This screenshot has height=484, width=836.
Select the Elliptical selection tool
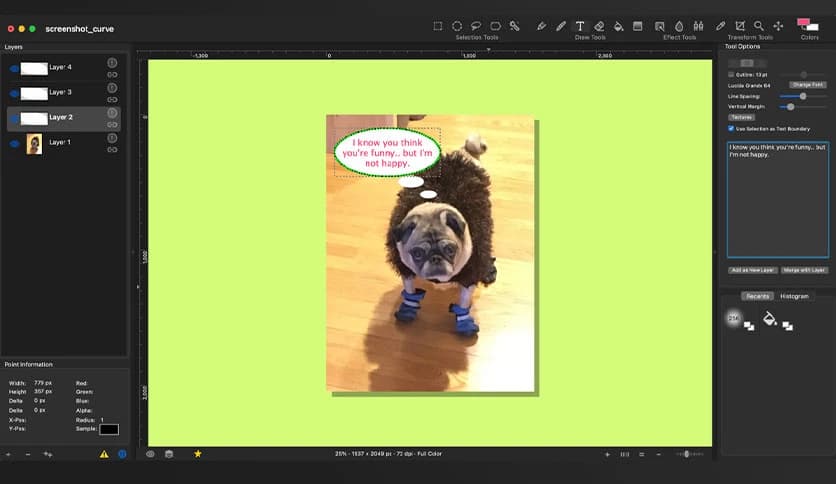[457, 26]
